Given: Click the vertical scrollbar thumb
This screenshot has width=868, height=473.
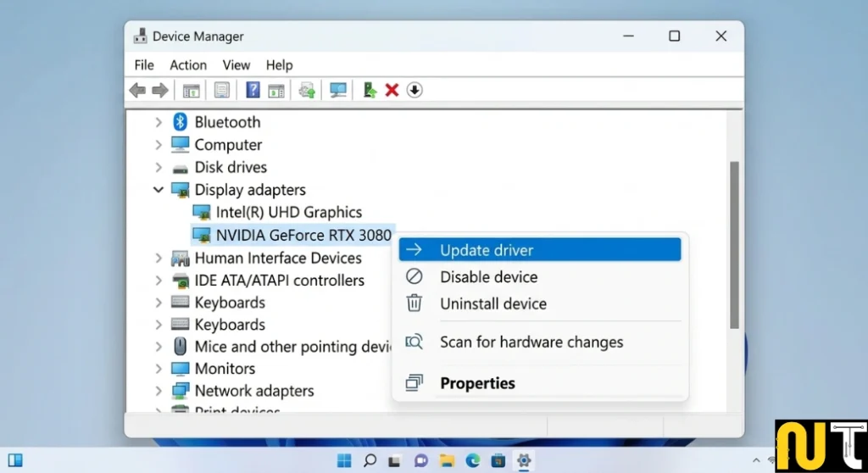Looking at the screenshot, I should point(734,245).
